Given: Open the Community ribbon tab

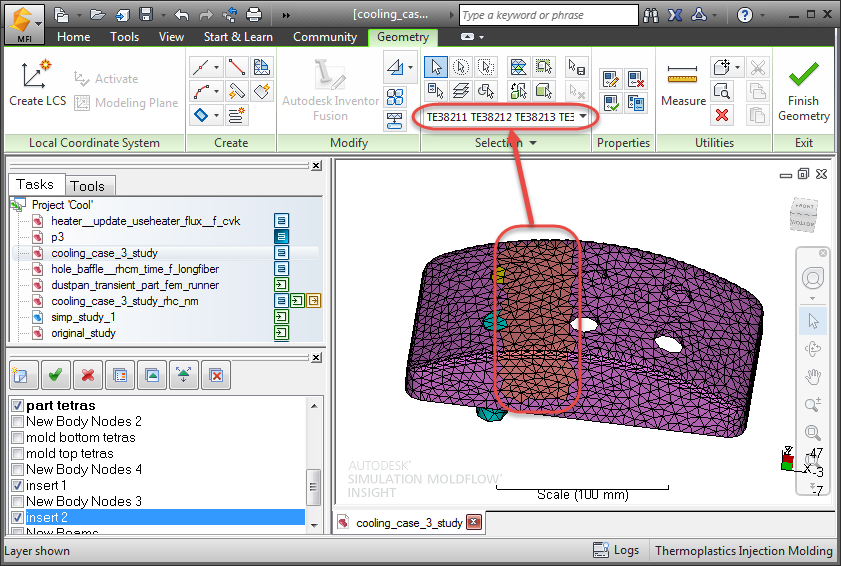Looking at the screenshot, I should point(324,37).
